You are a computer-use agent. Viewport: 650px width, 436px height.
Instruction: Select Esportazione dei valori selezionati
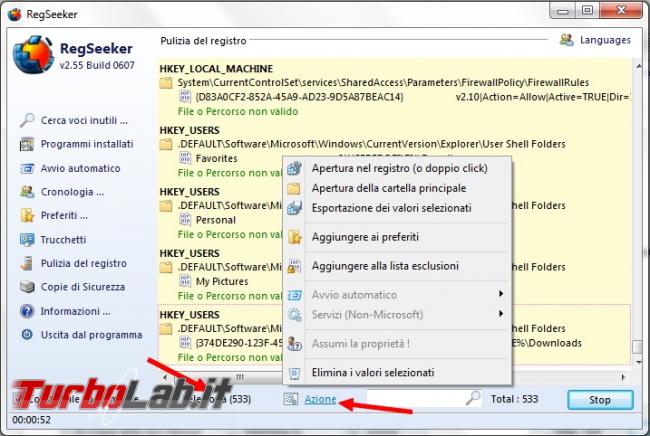[x=391, y=208]
